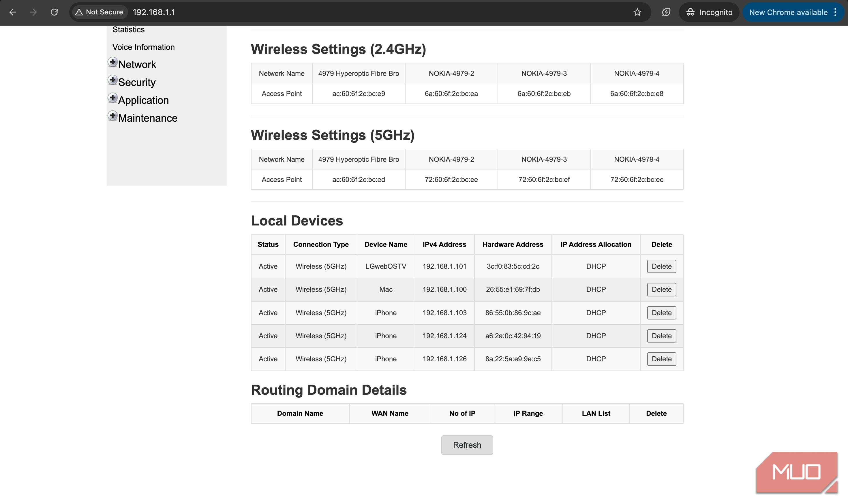
Task: Click the performance icon beside Incognito
Action: 666,12
